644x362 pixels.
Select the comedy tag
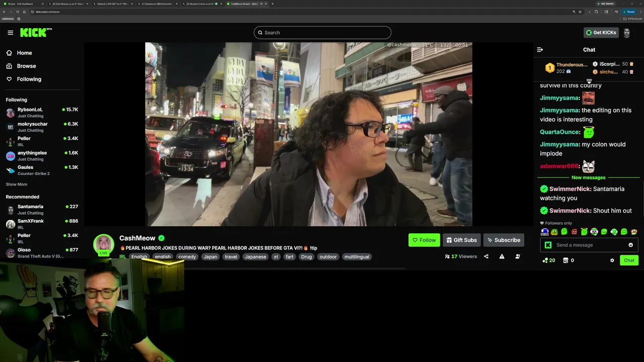click(x=187, y=257)
